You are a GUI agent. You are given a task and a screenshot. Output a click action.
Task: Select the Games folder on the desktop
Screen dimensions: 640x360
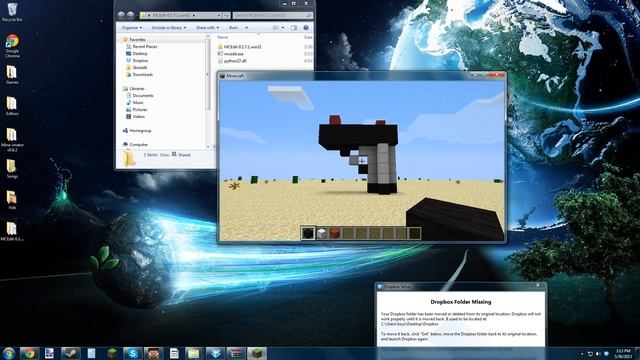(x=12, y=74)
